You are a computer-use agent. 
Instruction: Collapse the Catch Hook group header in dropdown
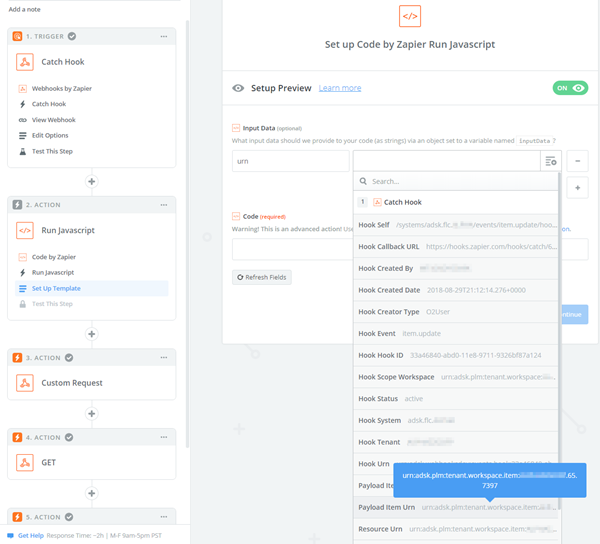pos(456,202)
